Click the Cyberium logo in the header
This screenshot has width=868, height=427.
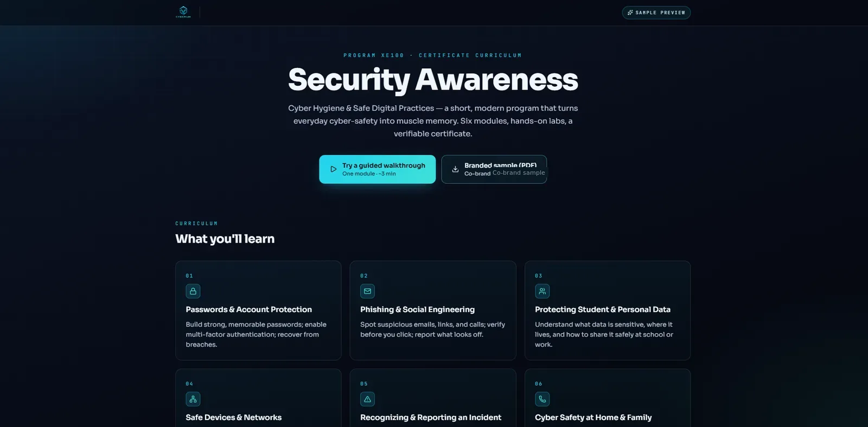click(183, 12)
